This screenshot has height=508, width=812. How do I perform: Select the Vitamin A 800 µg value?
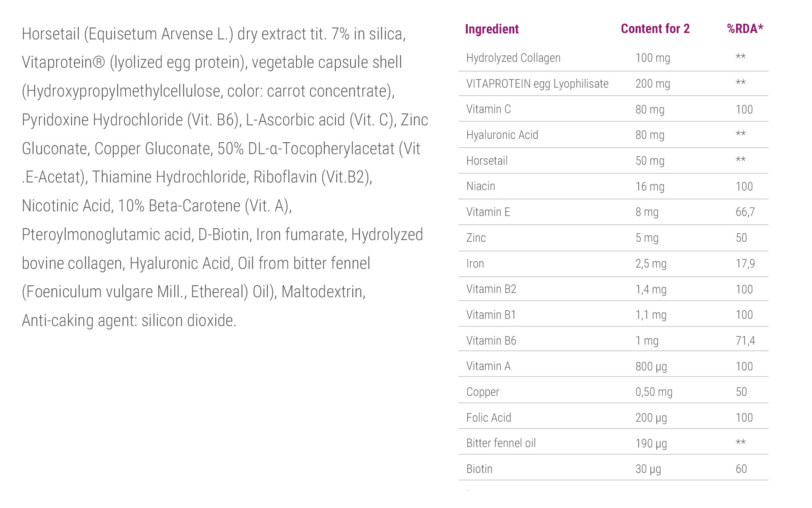(651, 367)
